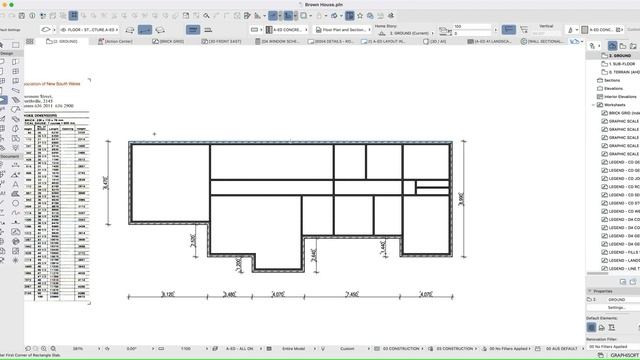Viewport: 640px width, 360px height.
Task: Click the zoom in icon at bottom bar
Action: pos(44,349)
